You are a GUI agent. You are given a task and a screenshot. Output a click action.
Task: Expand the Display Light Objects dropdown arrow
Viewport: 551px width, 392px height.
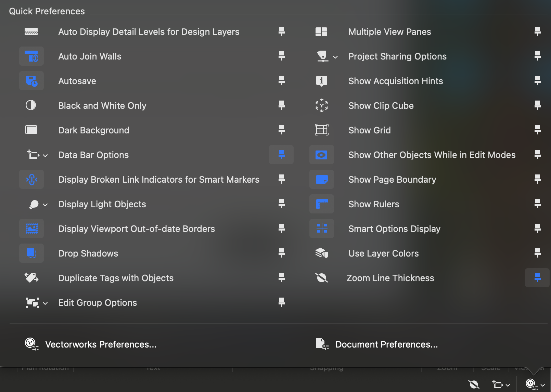(45, 205)
